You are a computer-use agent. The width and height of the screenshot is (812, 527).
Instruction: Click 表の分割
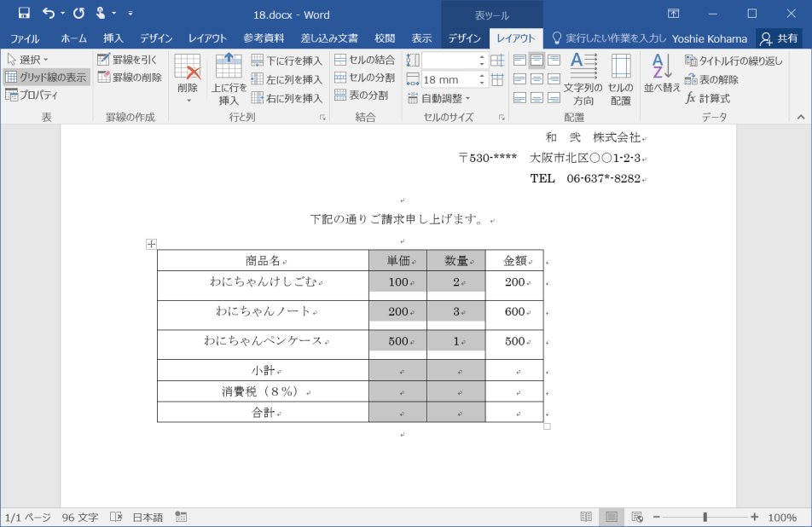(x=361, y=95)
